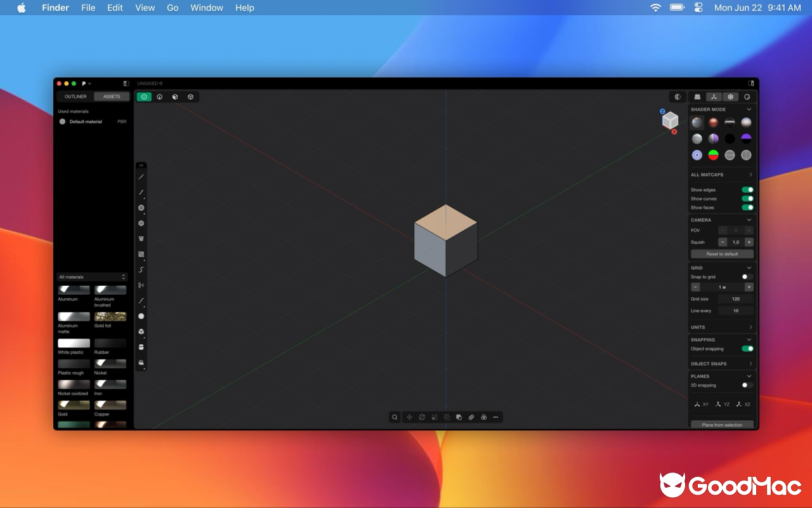Screen dimensions: 812x508
Task: Click the circular icon at the right of the top bar
Action: (x=747, y=97)
